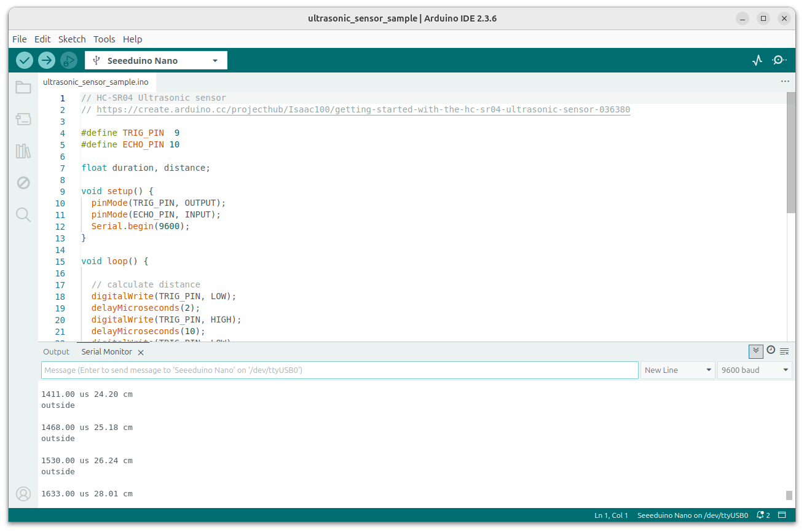This screenshot has width=804, height=532.
Task: Switch to the Output tab
Action: (56, 351)
